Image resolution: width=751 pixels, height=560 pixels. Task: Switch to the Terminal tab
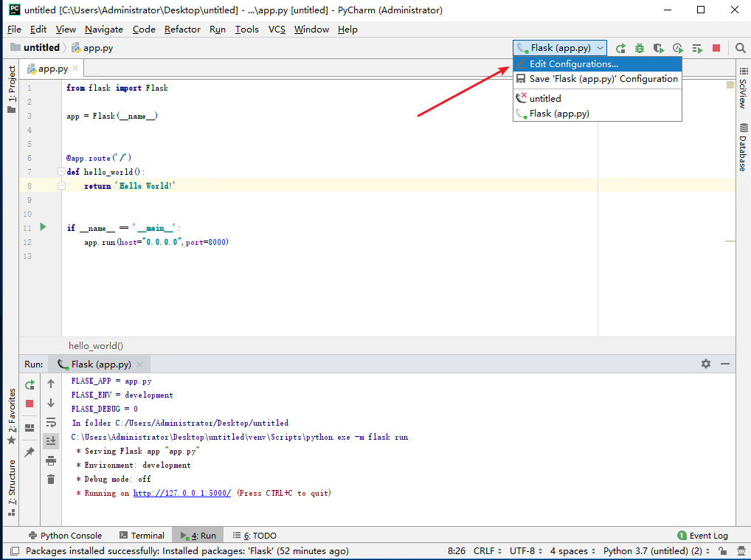coord(142,535)
